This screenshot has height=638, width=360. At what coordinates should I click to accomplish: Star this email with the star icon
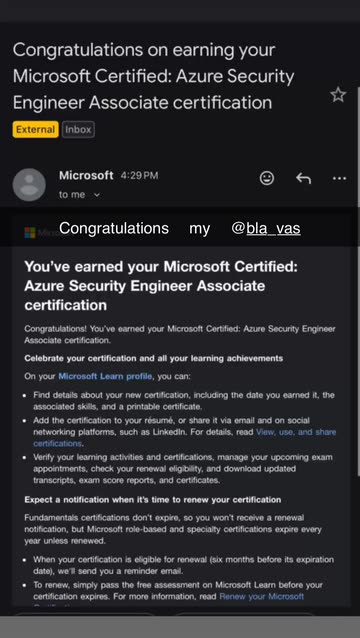(x=338, y=95)
